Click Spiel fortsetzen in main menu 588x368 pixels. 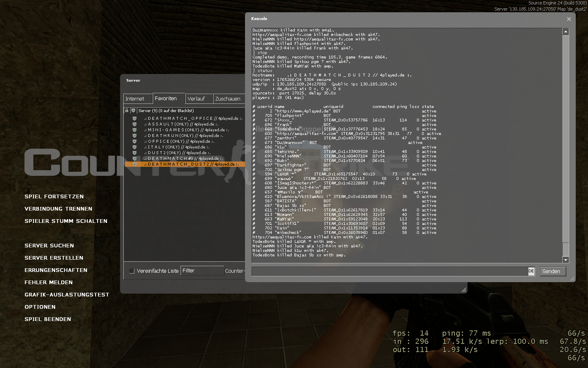coord(54,197)
